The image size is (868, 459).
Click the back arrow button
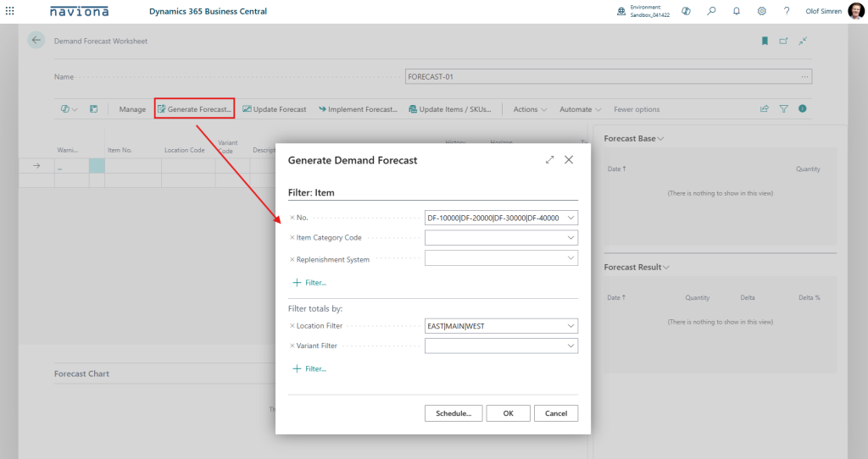point(36,41)
